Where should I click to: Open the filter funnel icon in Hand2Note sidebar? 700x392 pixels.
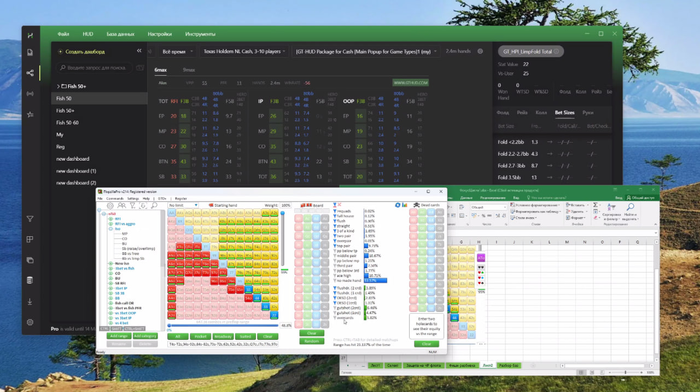point(30,219)
